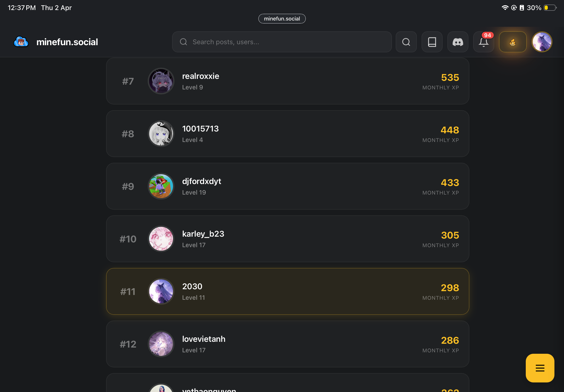Select the highlighted 2030 leaderboard row
This screenshot has height=392, width=564.
(287, 291)
